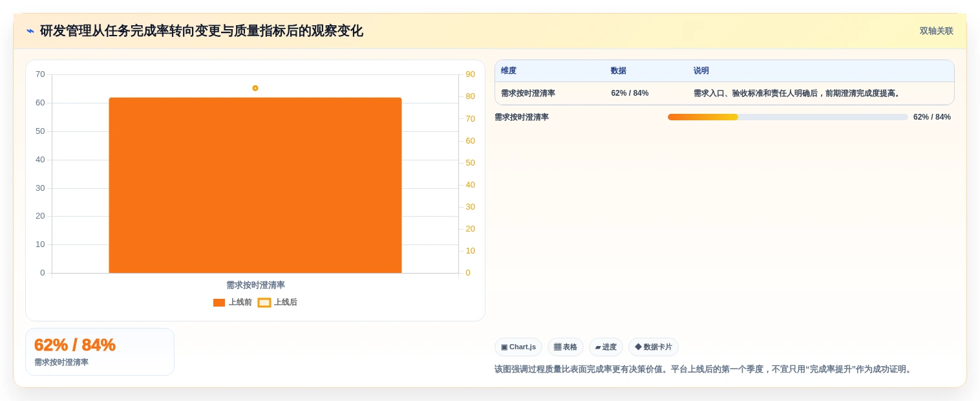Click the 数据卡片 tag chip
This screenshot has height=401, width=980.
[x=654, y=347]
